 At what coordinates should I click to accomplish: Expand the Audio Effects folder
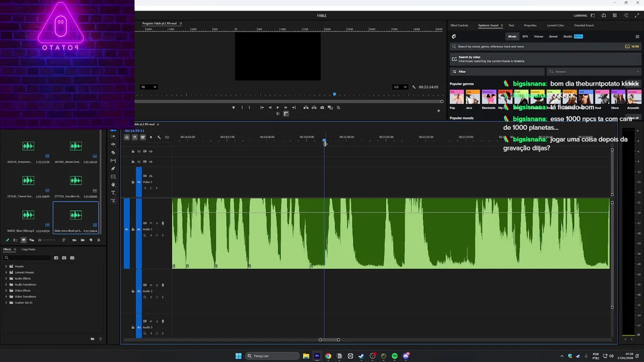click(6, 279)
